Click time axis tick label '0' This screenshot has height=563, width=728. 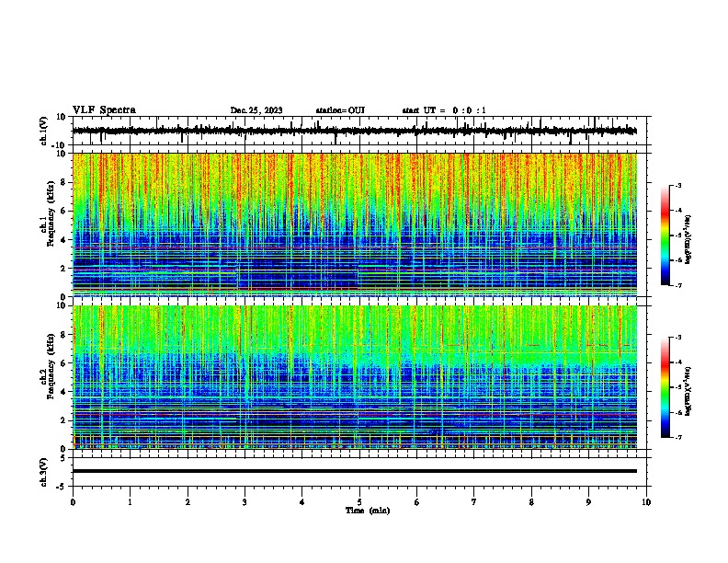click(x=73, y=502)
